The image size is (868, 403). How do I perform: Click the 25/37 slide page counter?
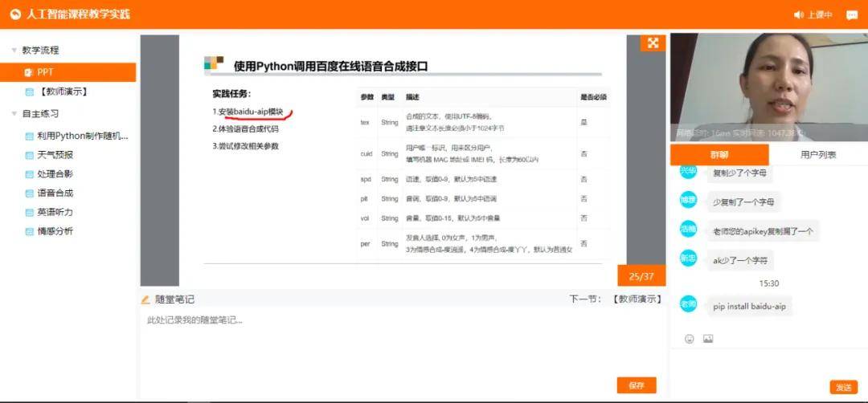pyautogui.click(x=641, y=276)
